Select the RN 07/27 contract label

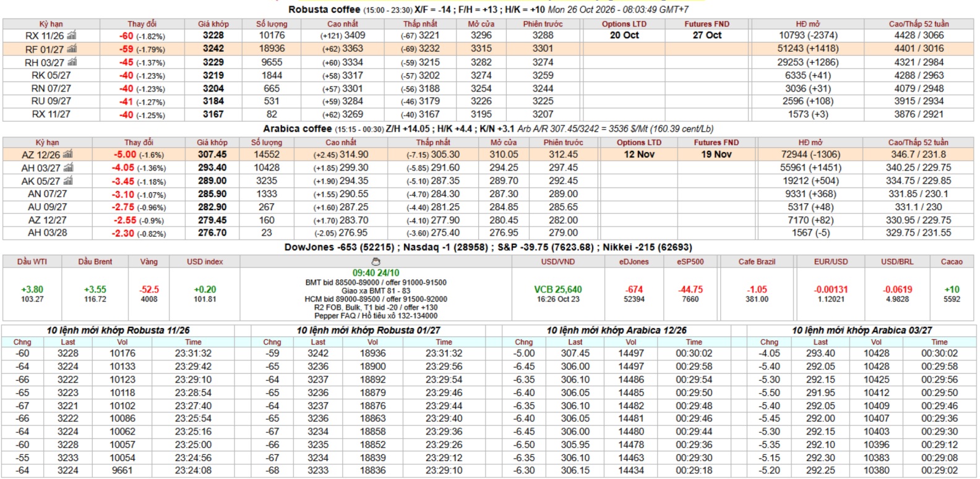(51, 88)
